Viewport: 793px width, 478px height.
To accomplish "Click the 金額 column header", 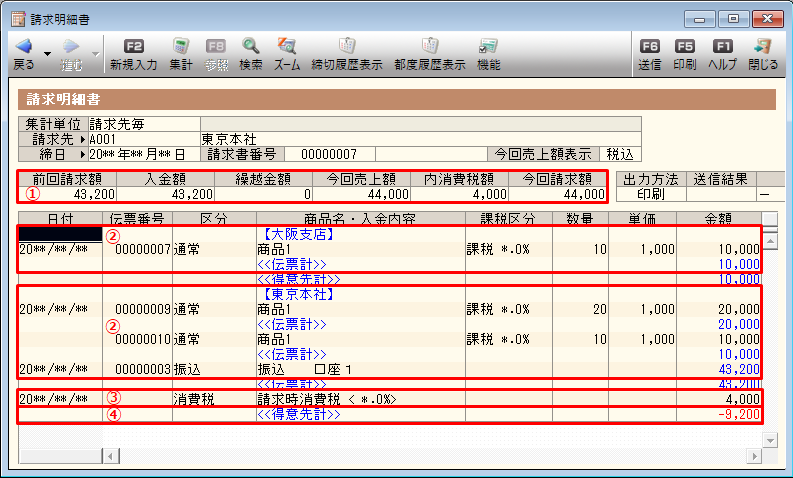I will pos(719,219).
